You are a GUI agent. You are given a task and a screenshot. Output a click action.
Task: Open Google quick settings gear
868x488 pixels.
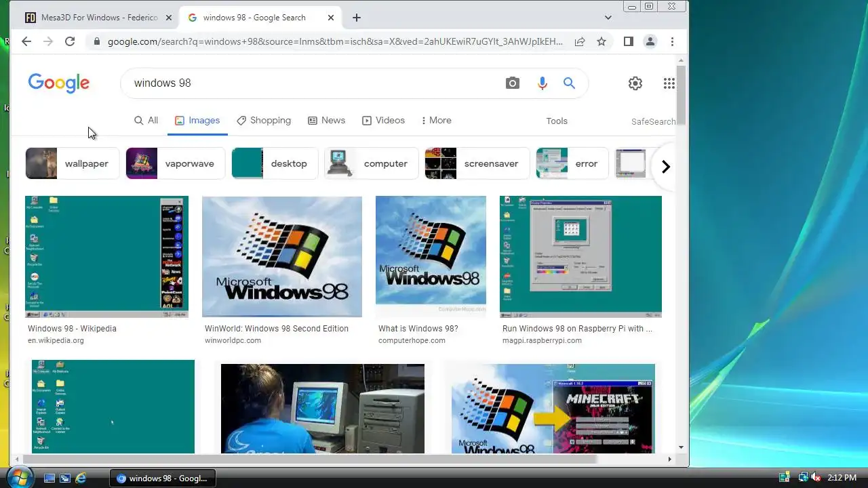(x=635, y=83)
